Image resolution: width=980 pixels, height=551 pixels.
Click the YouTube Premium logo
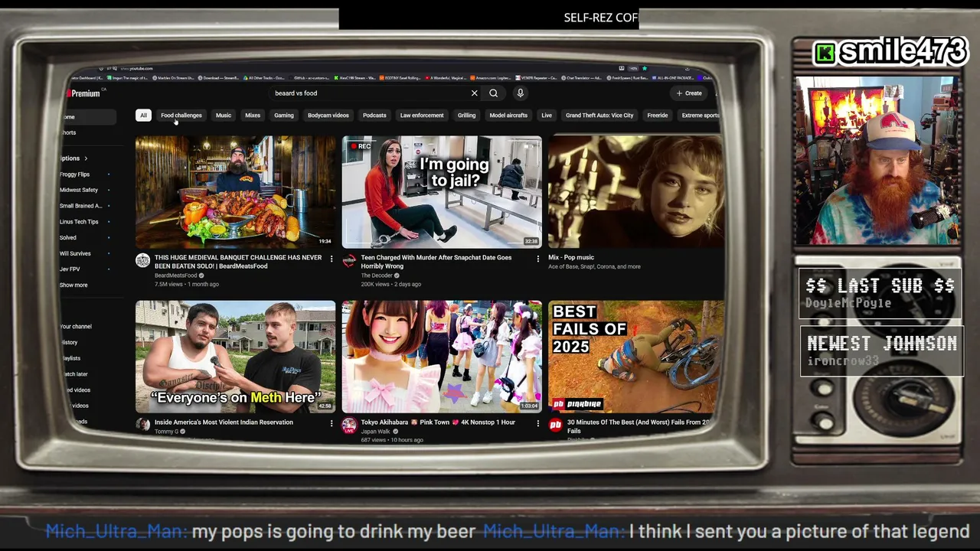(83, 93)
